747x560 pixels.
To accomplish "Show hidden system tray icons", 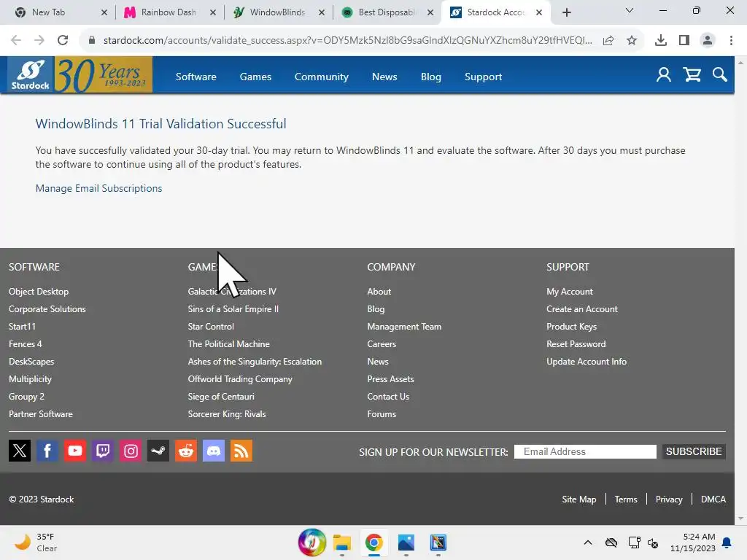I will coord(588,542).
